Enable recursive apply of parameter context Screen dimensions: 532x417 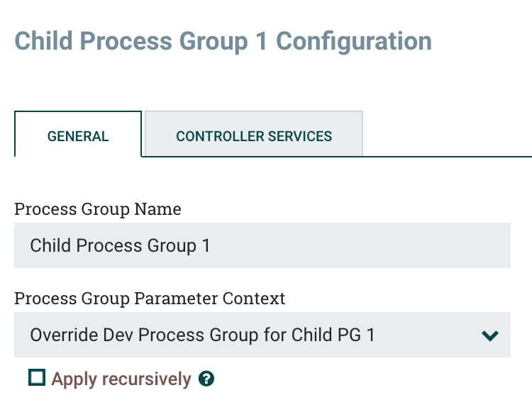pos(37,378)
